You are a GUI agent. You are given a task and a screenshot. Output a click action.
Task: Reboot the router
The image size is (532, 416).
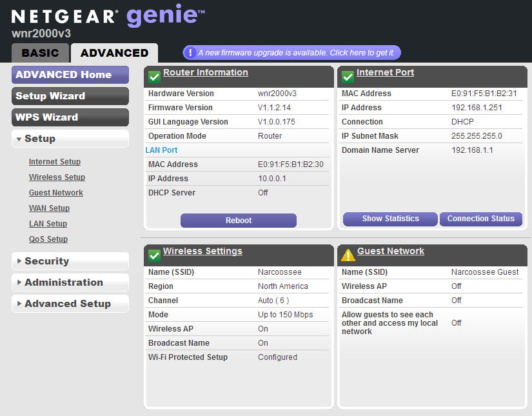click(x=239, y=221)
